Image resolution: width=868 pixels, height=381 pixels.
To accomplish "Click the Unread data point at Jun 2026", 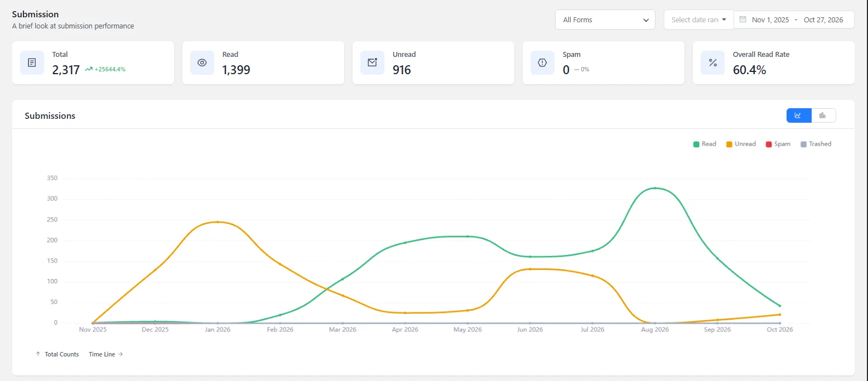I will (530, 269).
